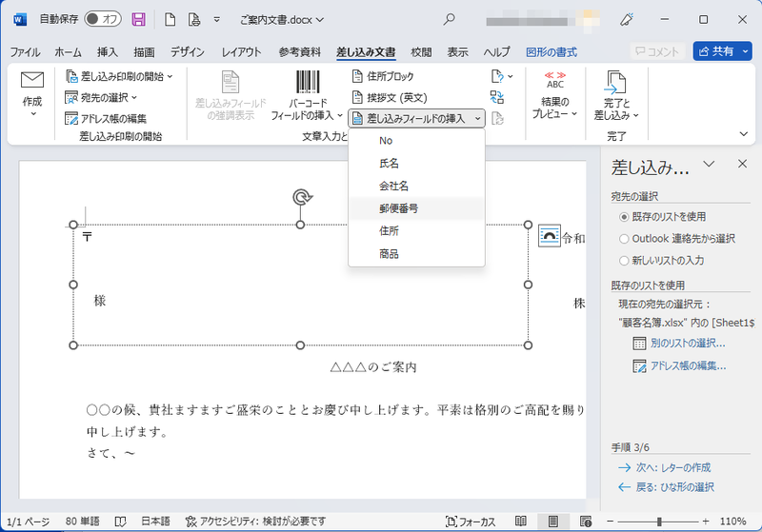Select web layout view icon

click(x=586, y=522)
